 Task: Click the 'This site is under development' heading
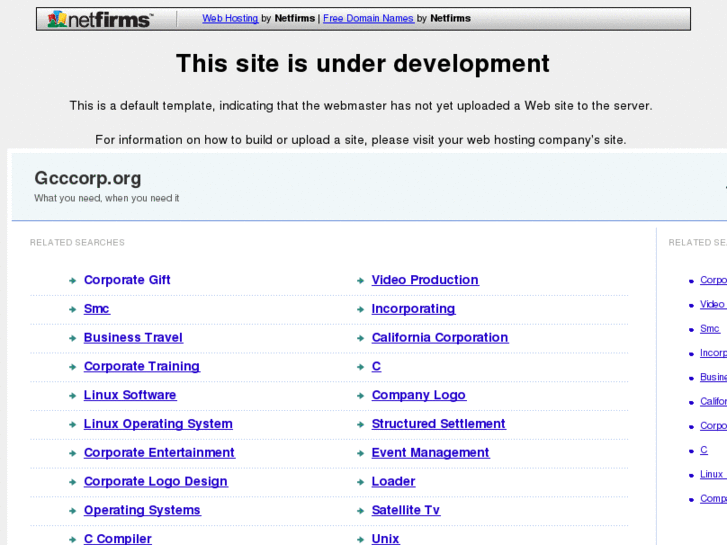(x=363, y=64)
